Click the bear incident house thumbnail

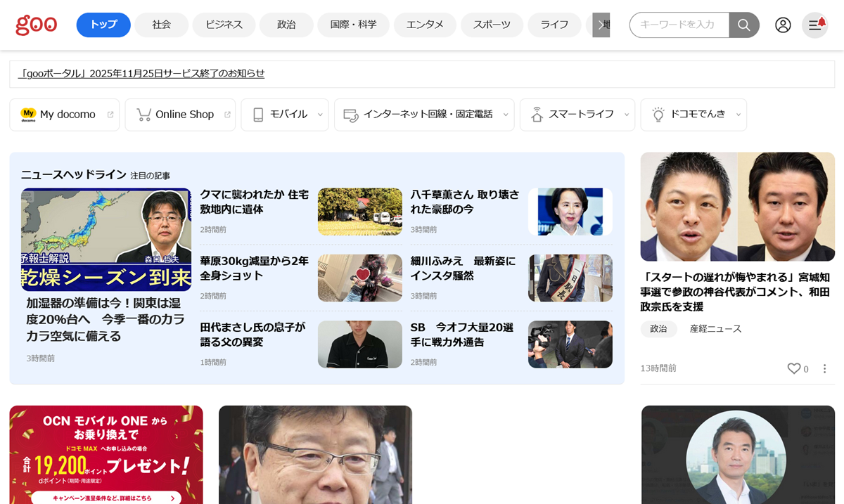coord(360,212)
